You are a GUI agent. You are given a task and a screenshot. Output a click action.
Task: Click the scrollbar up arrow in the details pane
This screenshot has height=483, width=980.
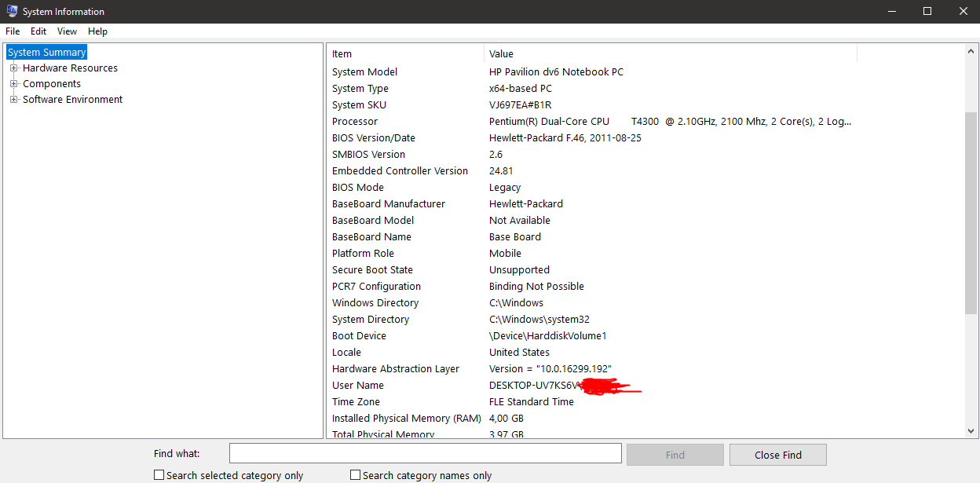pos(971,50)
